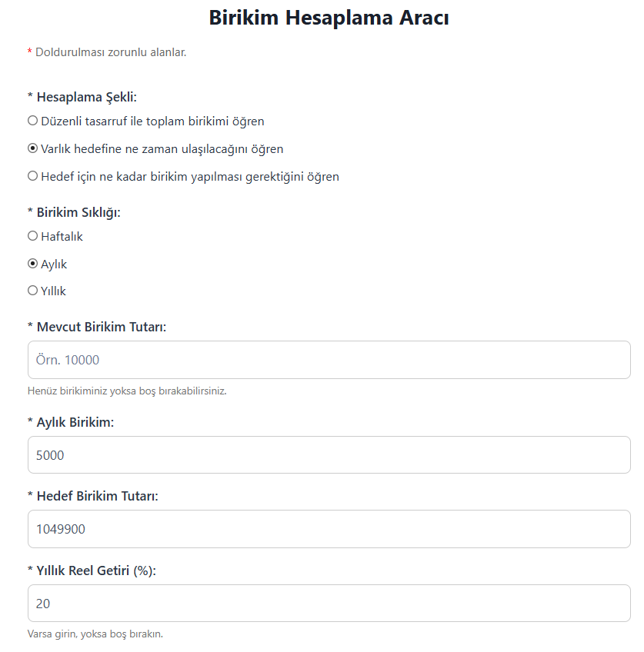Click the 'Varsa girin, yoksa boş bırakın' hint
Screen dimensions: 644x652
pyautogui.click(x=95, y=634)
